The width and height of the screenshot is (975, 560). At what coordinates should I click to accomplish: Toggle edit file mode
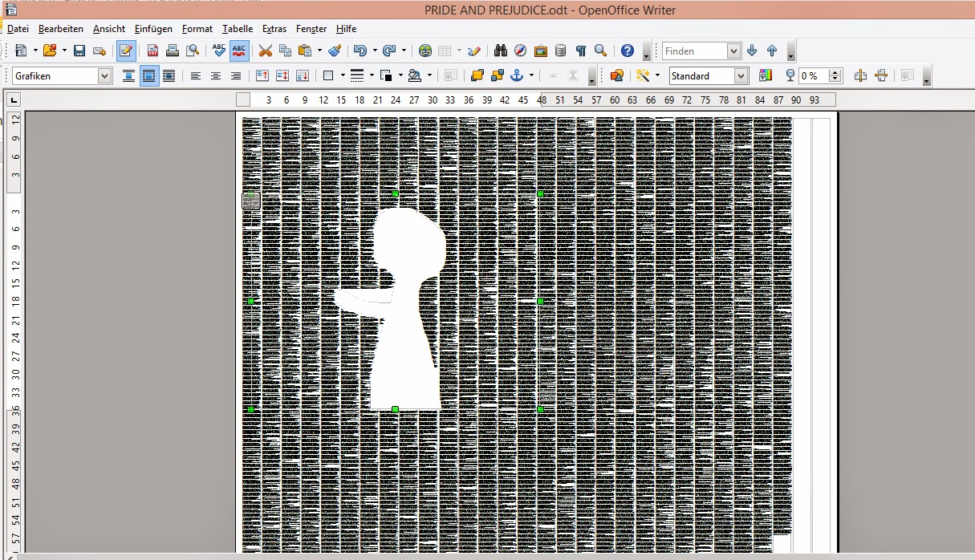click(126, 51)
